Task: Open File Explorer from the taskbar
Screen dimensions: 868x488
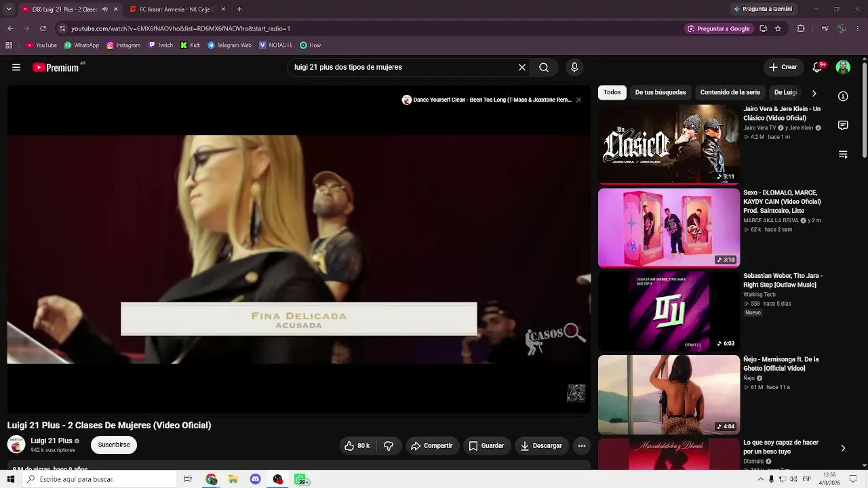Action: [233, 479]
